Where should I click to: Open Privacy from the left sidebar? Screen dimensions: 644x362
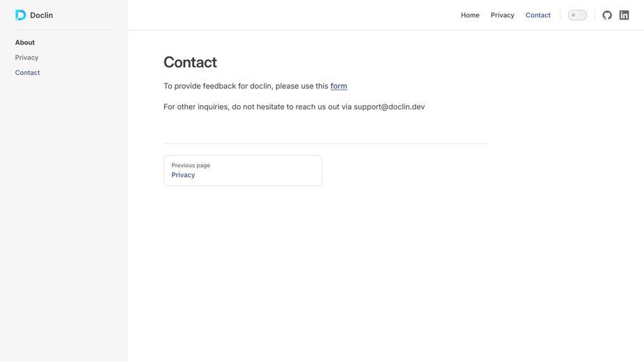coord(26,58)
